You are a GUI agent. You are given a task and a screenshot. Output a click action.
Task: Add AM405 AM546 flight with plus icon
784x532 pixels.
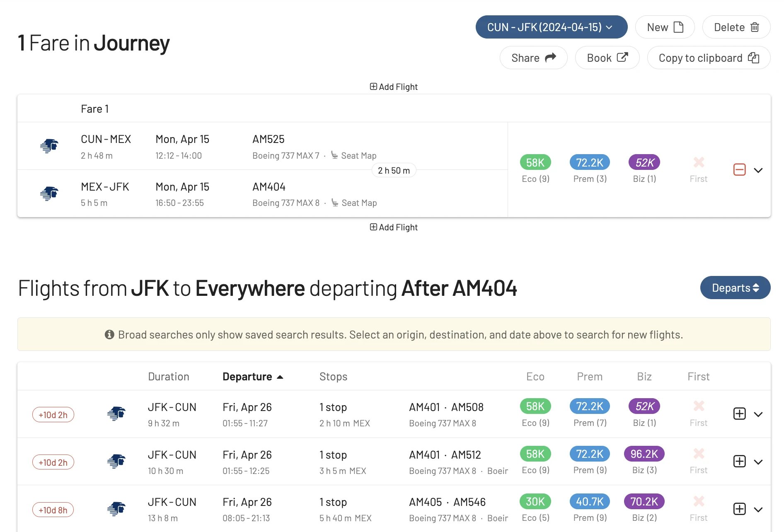[x=740, y=509]
